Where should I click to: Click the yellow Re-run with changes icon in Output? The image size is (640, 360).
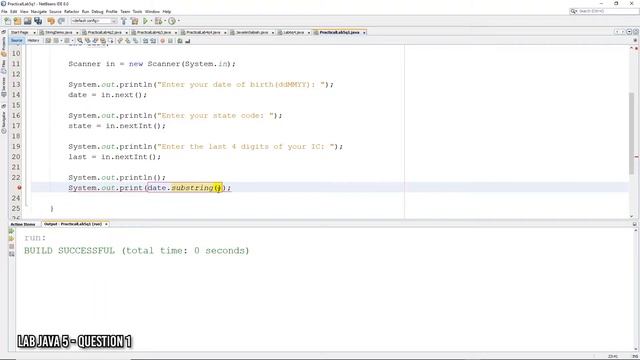point(11,239)
